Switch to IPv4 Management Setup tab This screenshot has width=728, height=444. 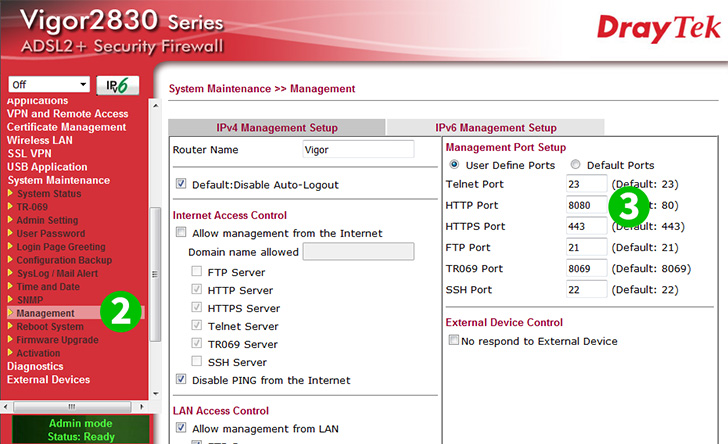[x=277, y=127]
